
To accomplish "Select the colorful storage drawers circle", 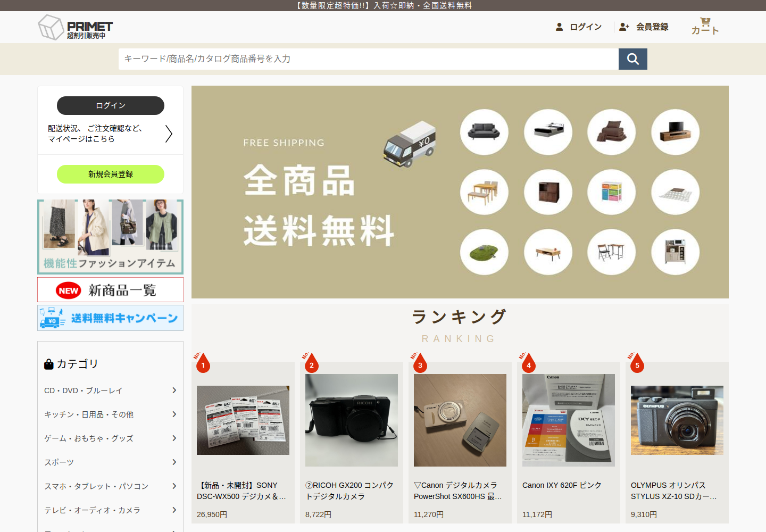I will click(x=612, y=192).
